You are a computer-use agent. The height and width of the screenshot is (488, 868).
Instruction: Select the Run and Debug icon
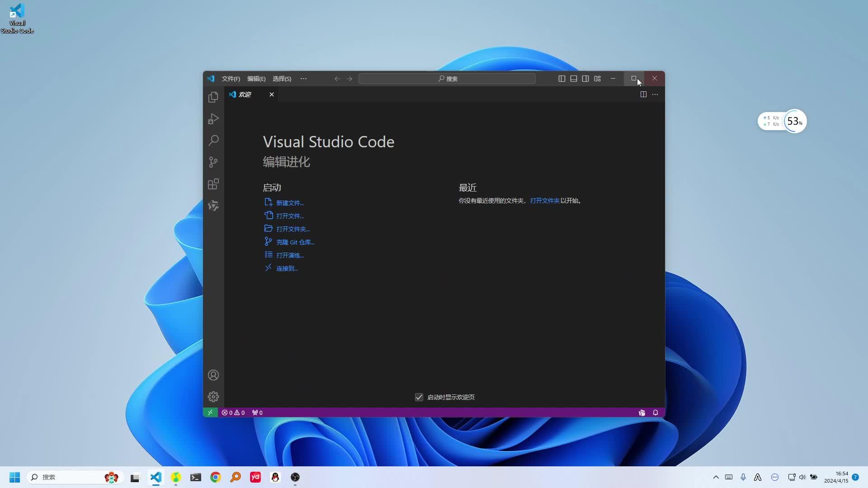point(213,118)
